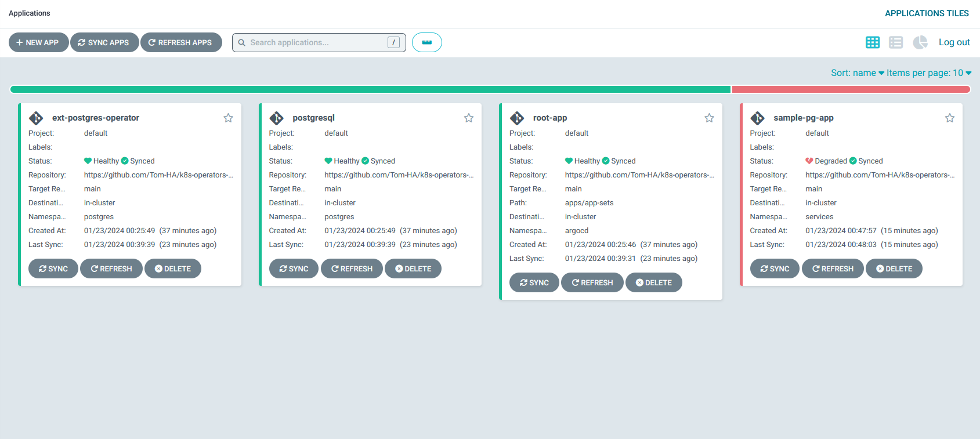This screenshot has height=439, width=980.
Task: Click the slash shortcut hint in search
Action: pos(394,42)
